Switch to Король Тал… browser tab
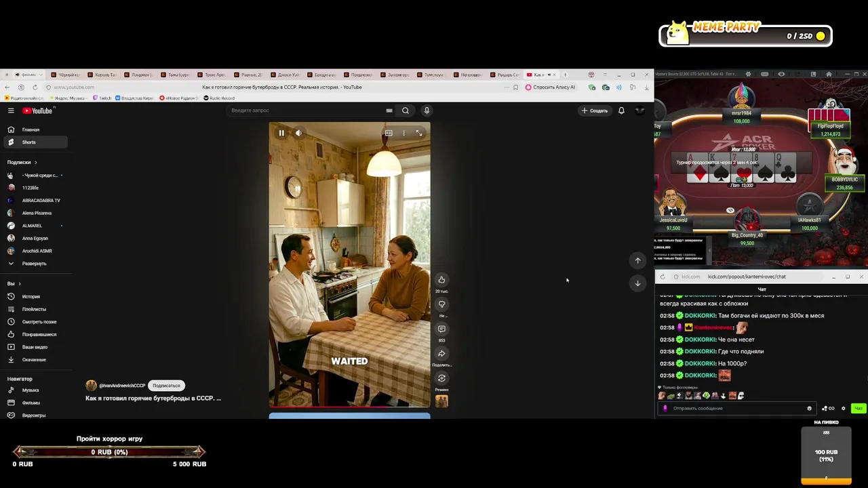Screen dimensions: 868x488 (102, 75)
